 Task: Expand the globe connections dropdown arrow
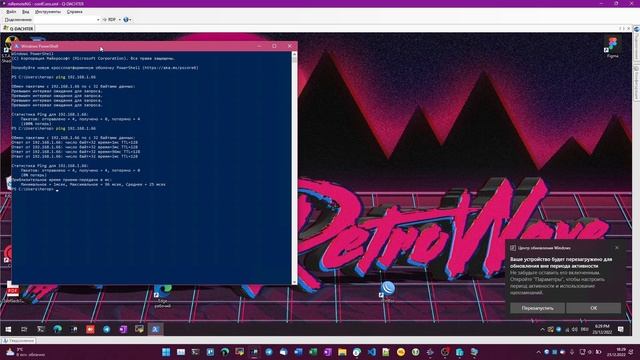click(x=130, y=20)
